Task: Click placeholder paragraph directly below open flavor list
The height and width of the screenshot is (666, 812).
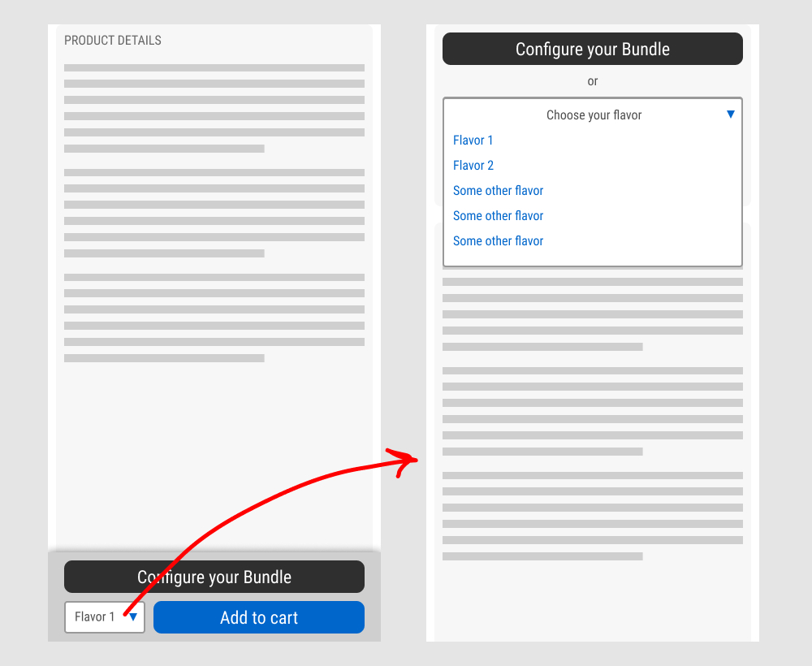Action: (592, 314)
